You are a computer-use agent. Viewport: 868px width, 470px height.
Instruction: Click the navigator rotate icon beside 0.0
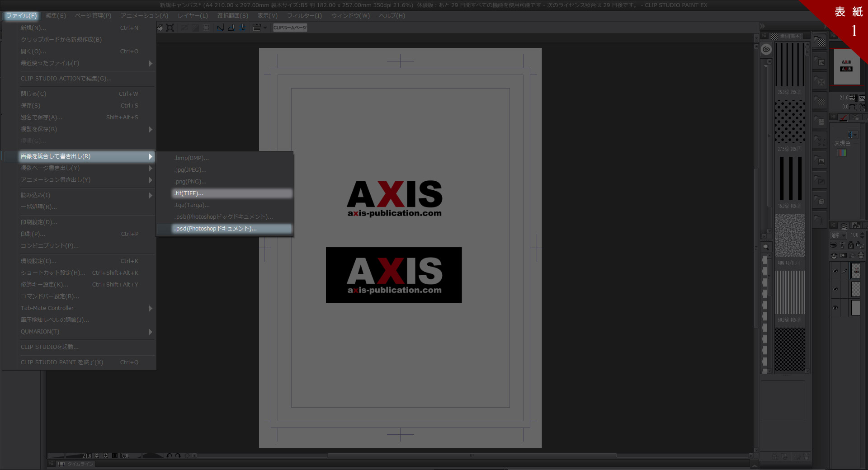(x=853, y=107)
